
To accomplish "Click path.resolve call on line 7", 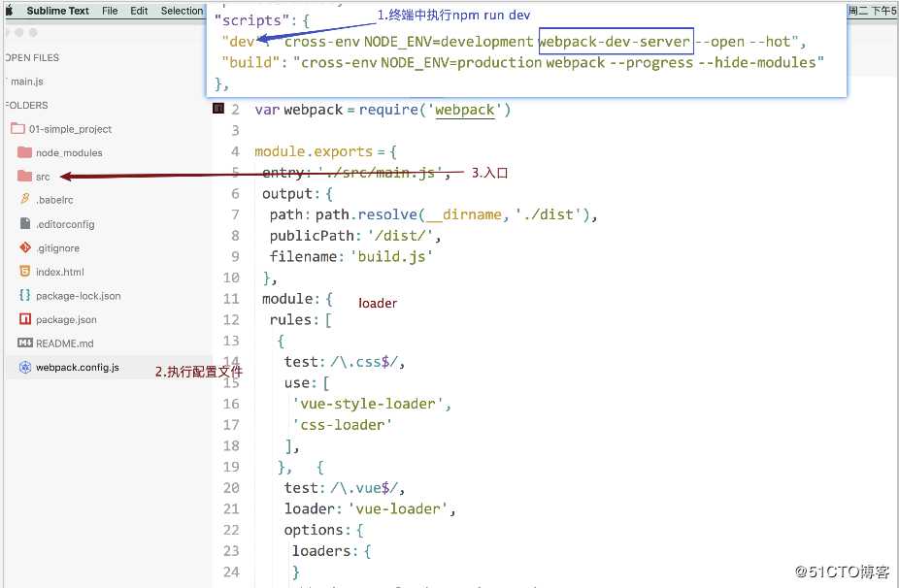I will coord(366,214).
